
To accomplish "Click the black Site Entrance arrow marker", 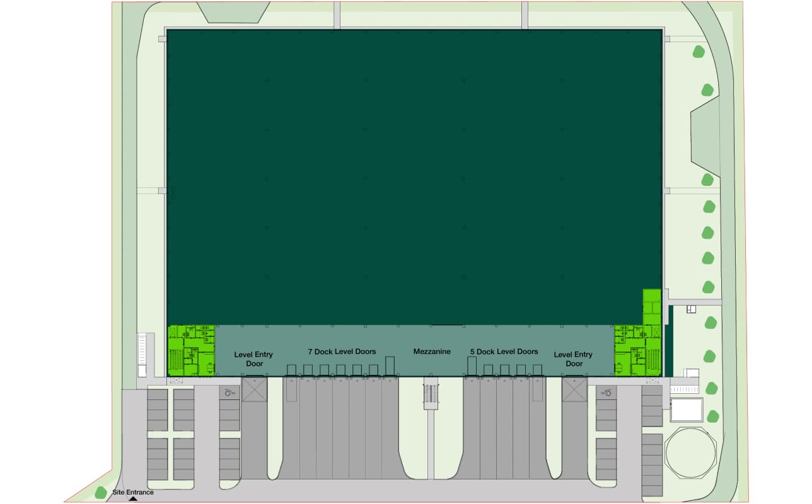I will (x=133, y=500).
